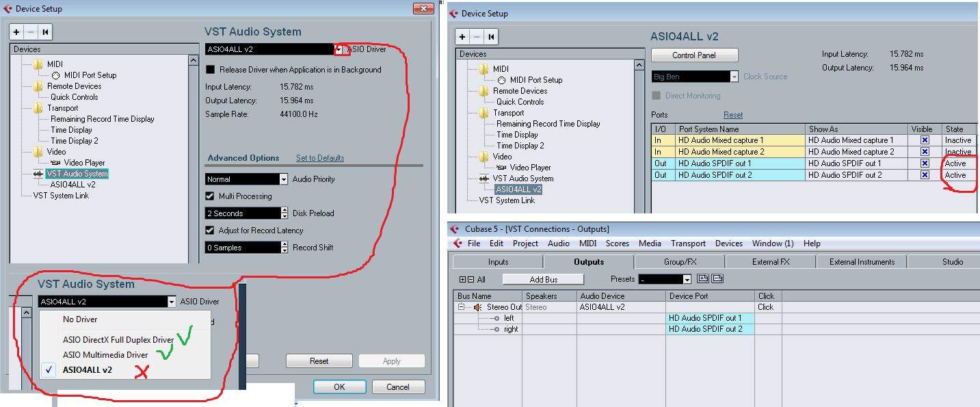Click Remote Devices folder icon in right Device Setup

tap(484, 91)
